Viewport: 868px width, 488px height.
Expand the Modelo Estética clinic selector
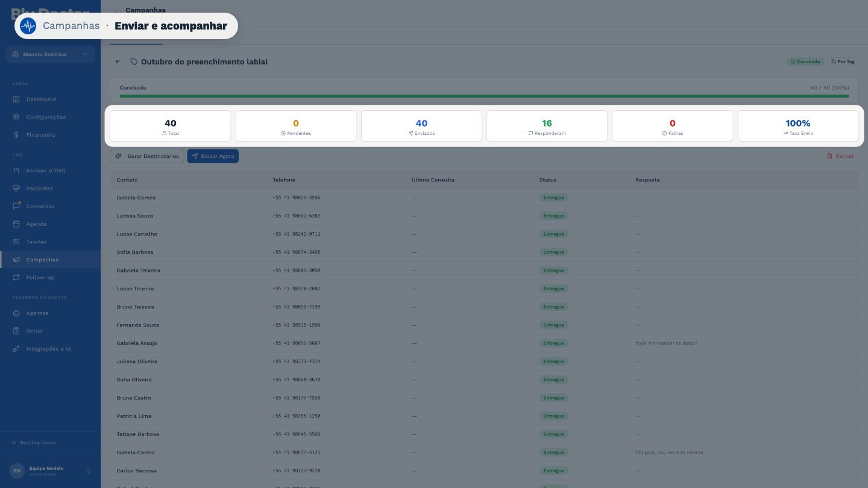[x=50, y=54]
